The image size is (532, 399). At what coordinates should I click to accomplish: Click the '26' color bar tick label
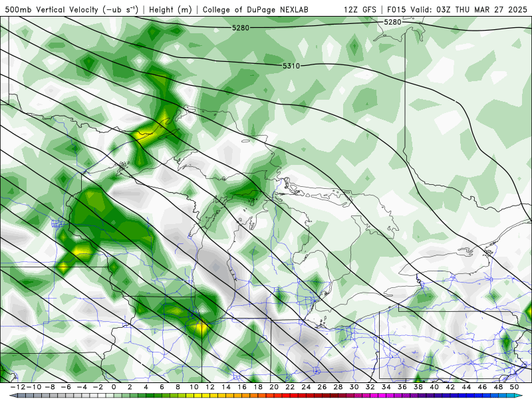coord(322,387)
